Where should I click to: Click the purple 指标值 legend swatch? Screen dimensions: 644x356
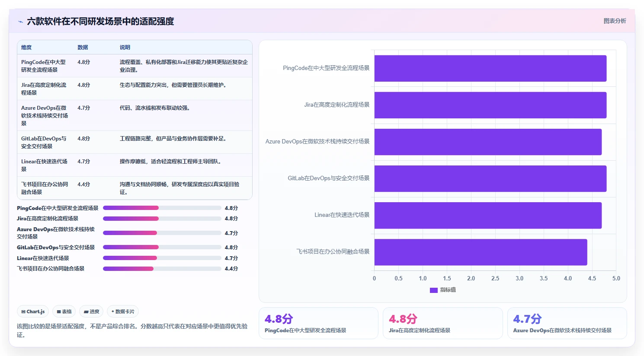(434, 290)
